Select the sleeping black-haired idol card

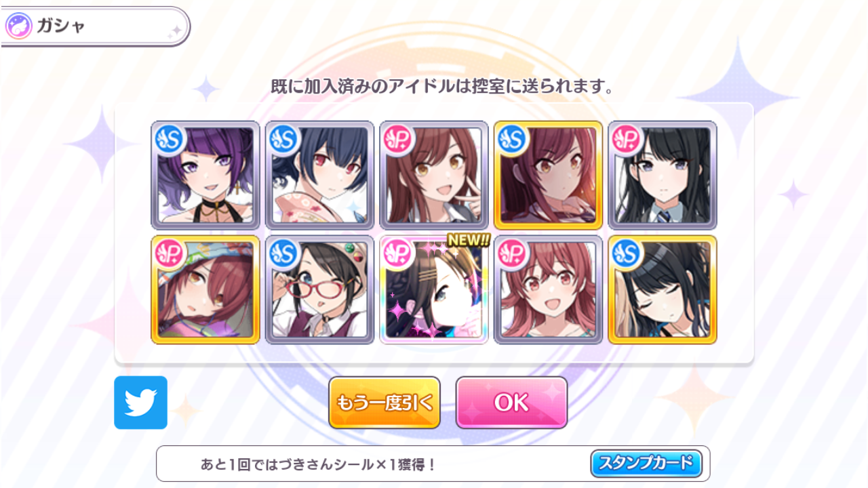tap(663, 290)
